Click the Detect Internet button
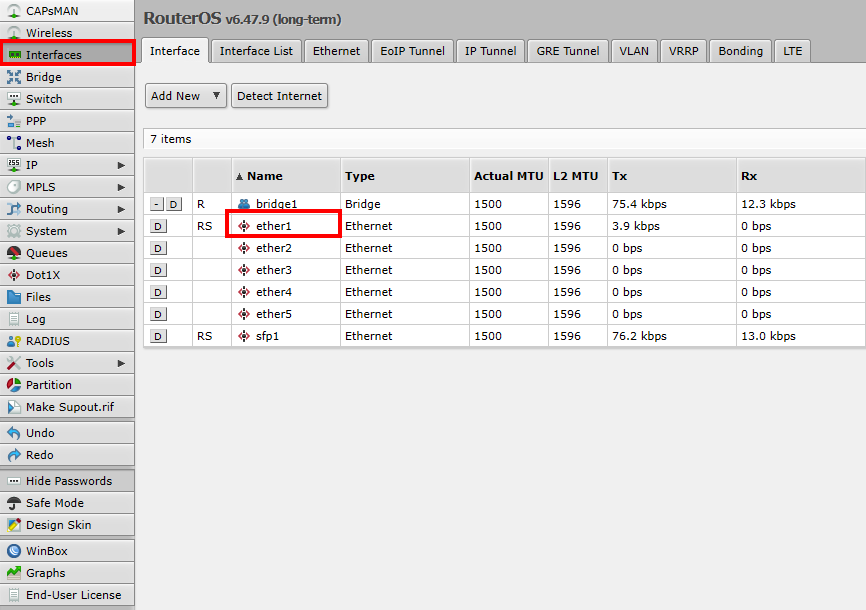The height and width of the screenshot is (610, 866). (x=279, y=96)
